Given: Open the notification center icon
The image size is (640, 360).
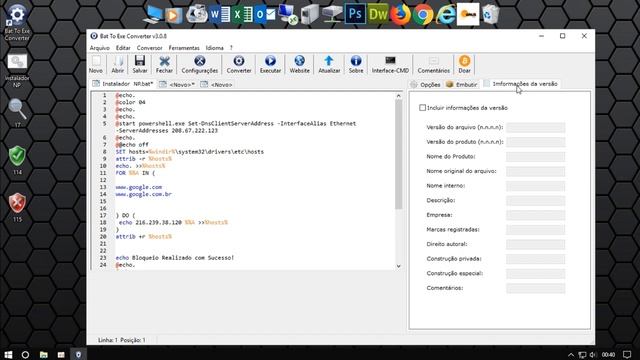Looking at the screenshot, I should click(x=627, y=355).
